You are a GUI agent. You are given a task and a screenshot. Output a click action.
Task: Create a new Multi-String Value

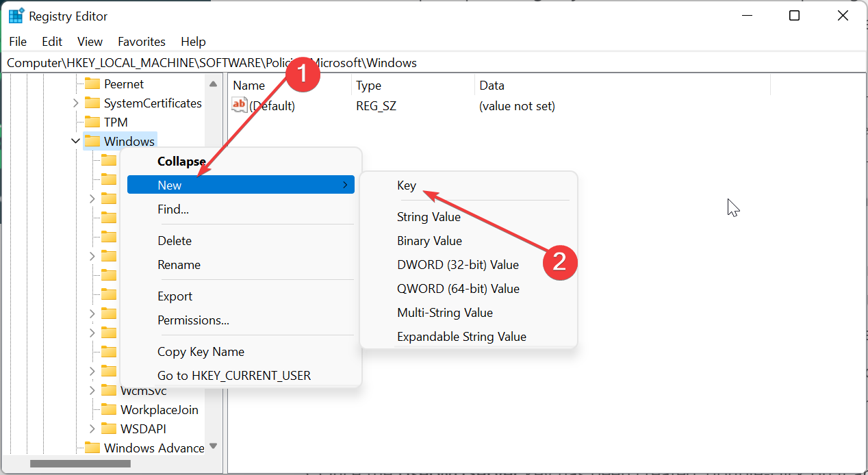click(468, 313)
